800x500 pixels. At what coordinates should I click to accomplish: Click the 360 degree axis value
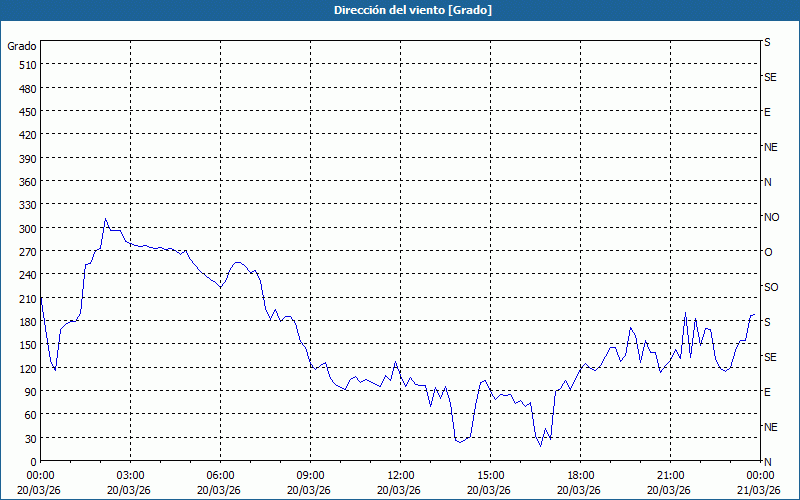tap(26, 182)
